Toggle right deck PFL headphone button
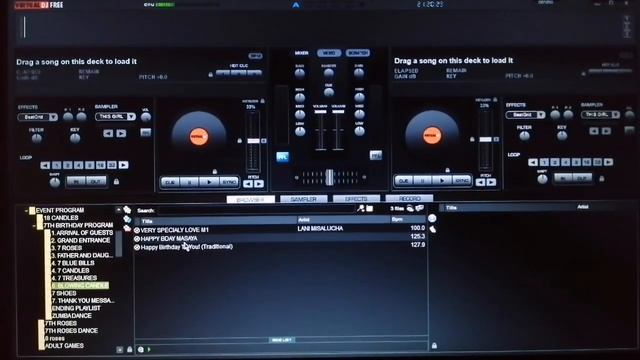 tap(376, 155)
